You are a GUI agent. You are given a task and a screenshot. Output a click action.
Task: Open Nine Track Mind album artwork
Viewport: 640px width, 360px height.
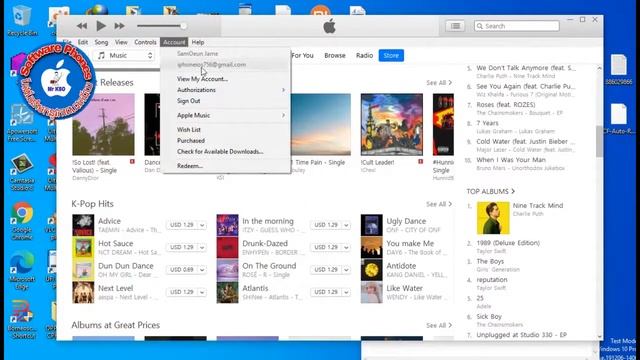click(x=493, y=218)
